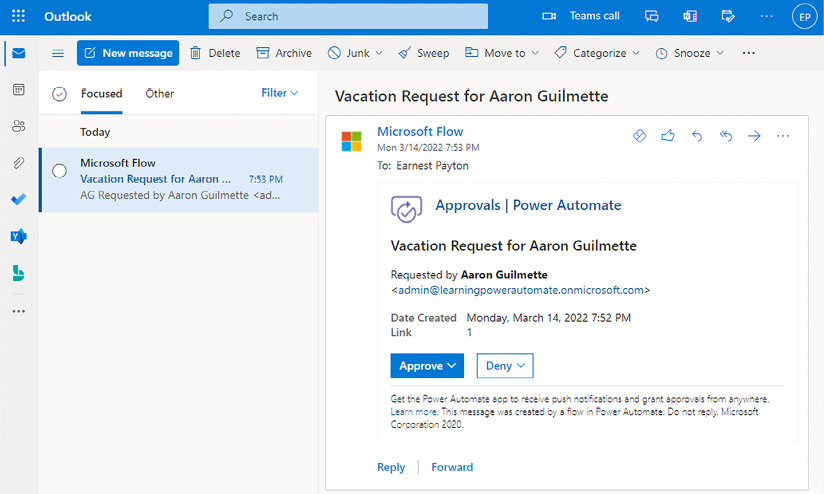Open the Calendar icon in left sidebar
The width and height of the screenshot is (824, 494).
(x=19, y=90)
